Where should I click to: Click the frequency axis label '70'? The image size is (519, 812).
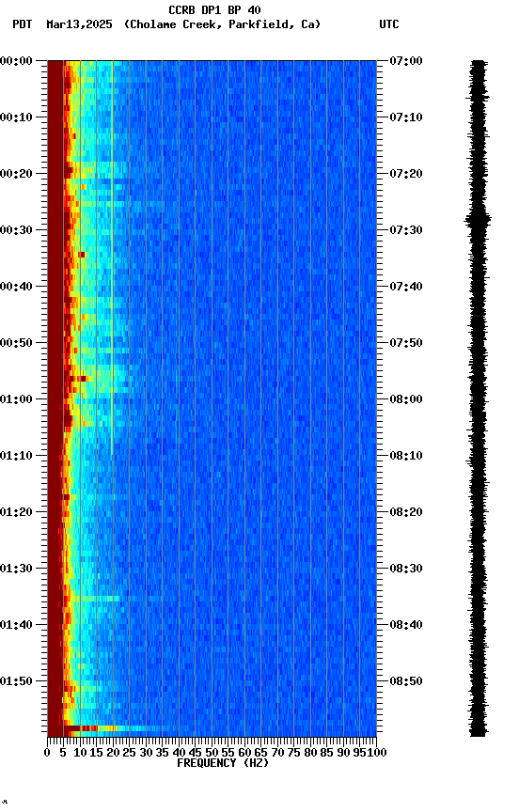(277, 753)
